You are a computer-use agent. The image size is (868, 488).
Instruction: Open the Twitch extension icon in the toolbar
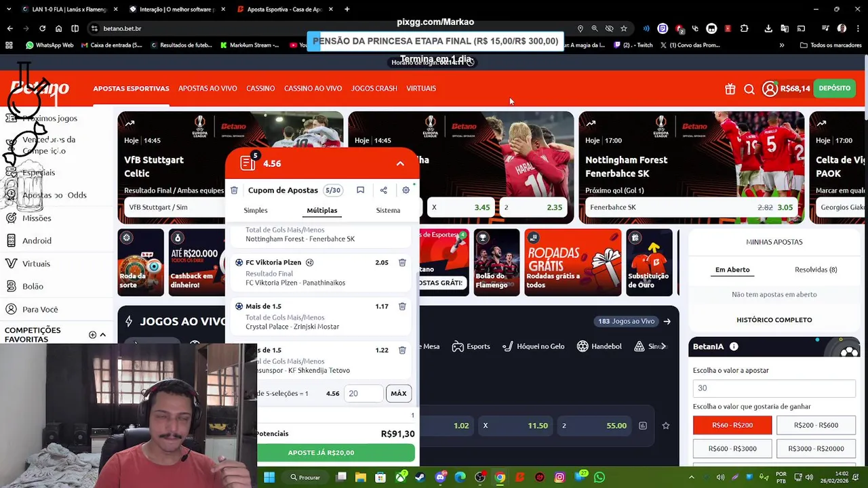pyautogui.click(x=663, y=28)
